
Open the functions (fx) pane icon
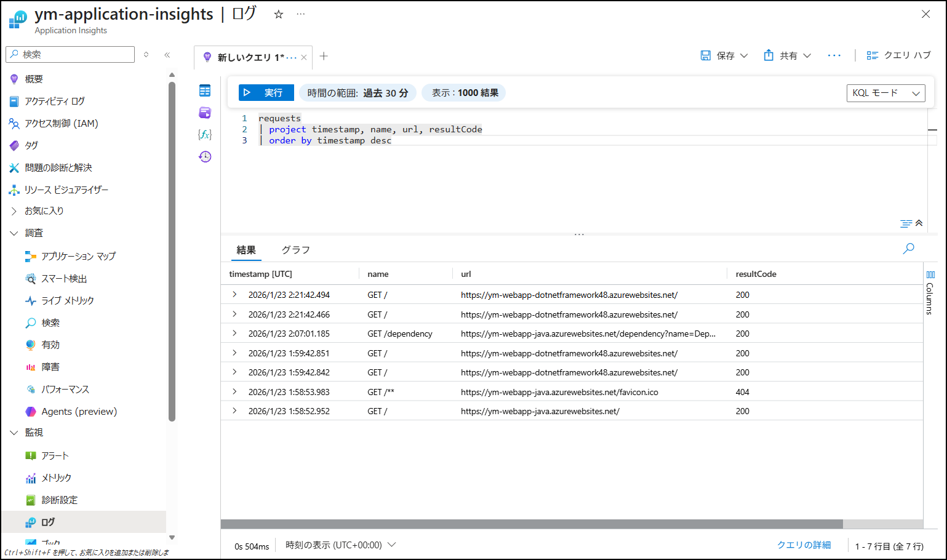(205, 134)
